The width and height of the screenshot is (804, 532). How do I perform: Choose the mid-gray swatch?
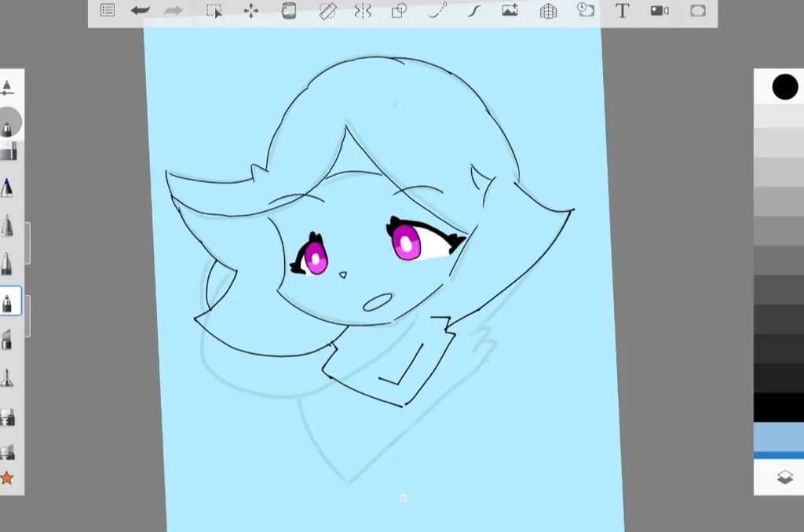tap(779, 231)
